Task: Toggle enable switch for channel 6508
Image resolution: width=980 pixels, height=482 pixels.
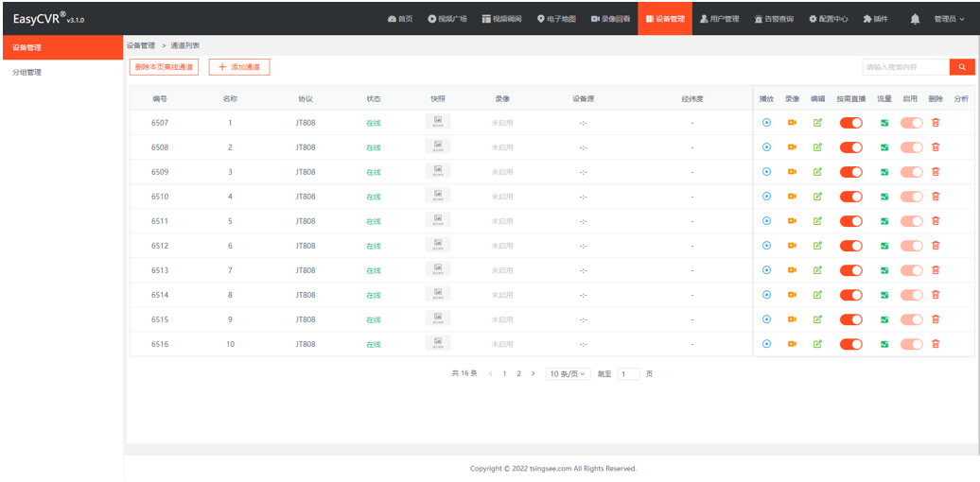Action: coord(911,147)
